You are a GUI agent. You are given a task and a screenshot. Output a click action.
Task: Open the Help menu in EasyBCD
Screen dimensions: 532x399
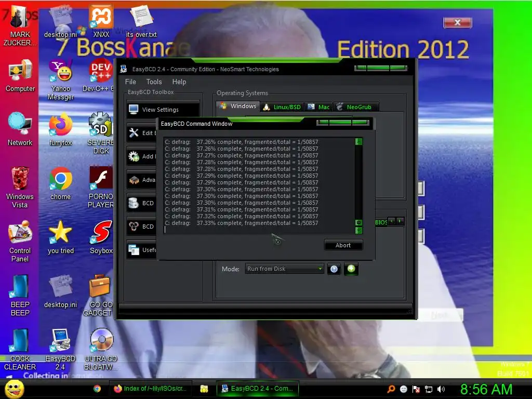[179, 82]
